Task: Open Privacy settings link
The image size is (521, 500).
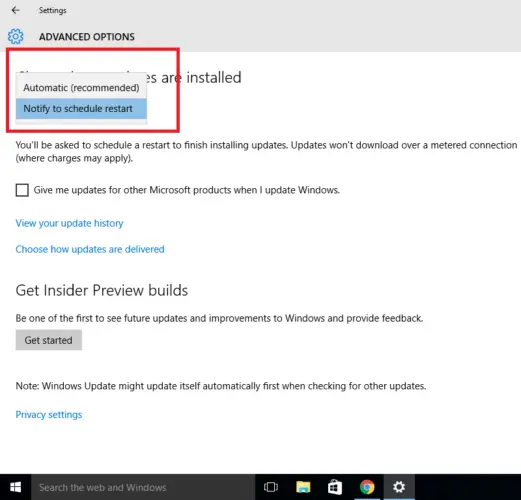Action: click(49, 414)
